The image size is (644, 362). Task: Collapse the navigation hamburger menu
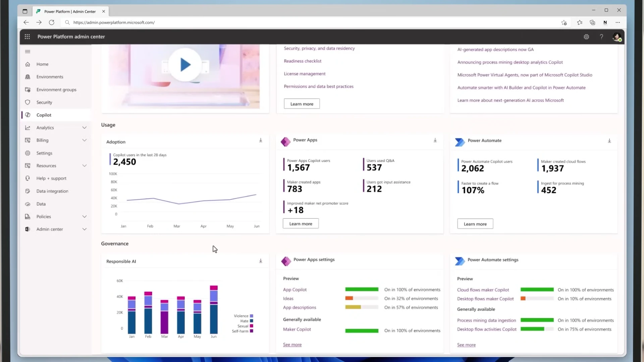pyautogui.click(x=28, y=52)
